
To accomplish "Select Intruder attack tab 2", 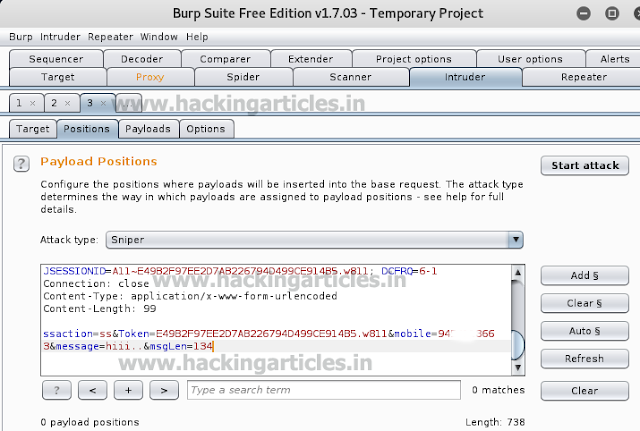I will [x=54, y=103].
